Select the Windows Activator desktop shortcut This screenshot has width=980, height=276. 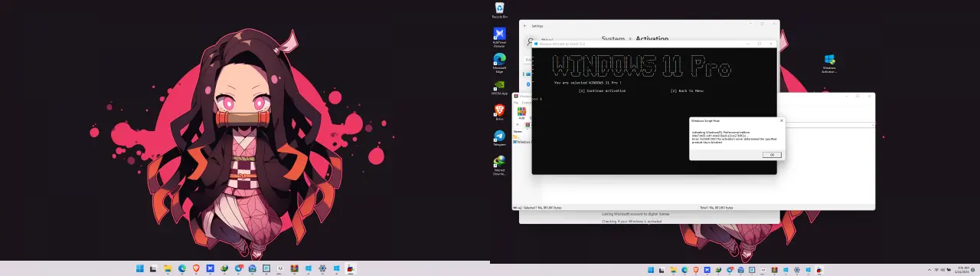829,63
